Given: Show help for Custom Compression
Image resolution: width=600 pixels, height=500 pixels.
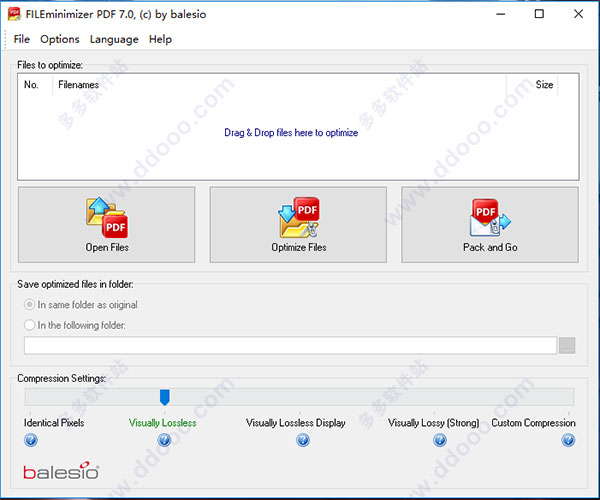Looking at the screenshot, I should (568, 440).
